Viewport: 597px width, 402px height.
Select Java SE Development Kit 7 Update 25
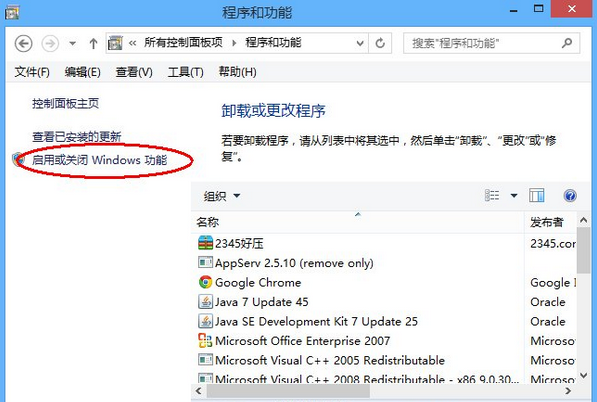(x=316, y=321)
